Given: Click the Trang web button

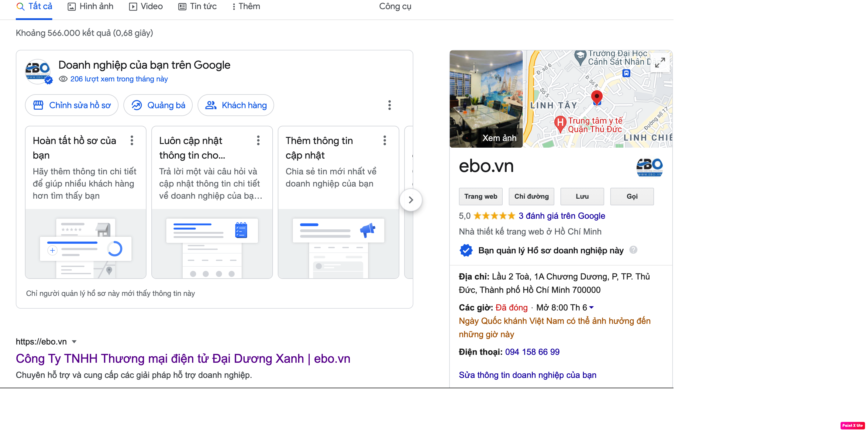Looking at the screenshot, I should pyautogui.click(x=480, y=197).
